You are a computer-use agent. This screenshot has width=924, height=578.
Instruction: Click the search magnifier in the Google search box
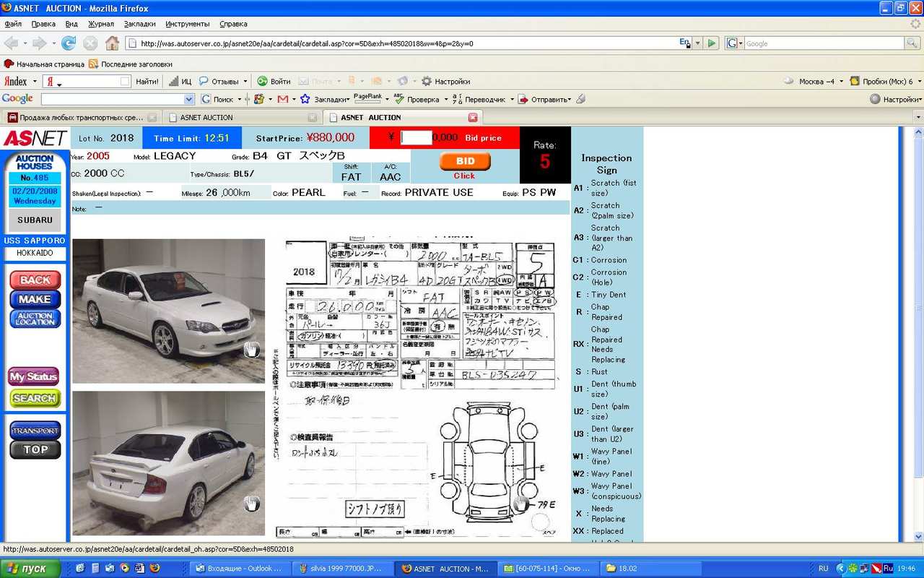click(x=912, y=43)
